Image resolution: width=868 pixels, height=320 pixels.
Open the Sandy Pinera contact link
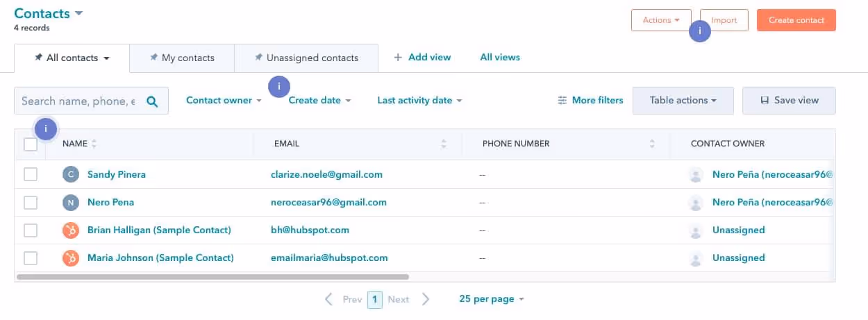click(x=117, y=174)
